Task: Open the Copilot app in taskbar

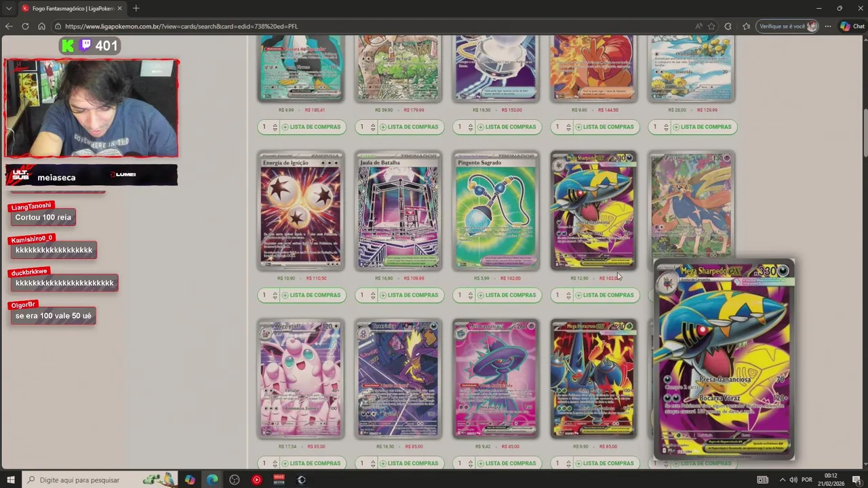Action: click(x=190, y=480)
